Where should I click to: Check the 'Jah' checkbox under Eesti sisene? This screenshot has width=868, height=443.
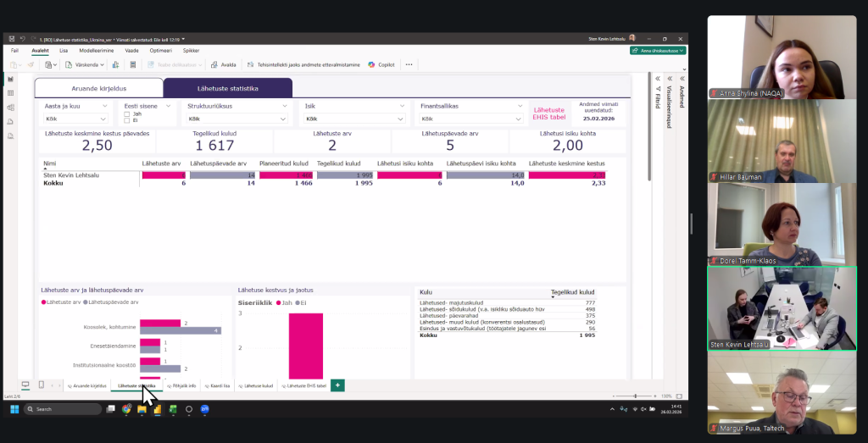pos(127,114)
